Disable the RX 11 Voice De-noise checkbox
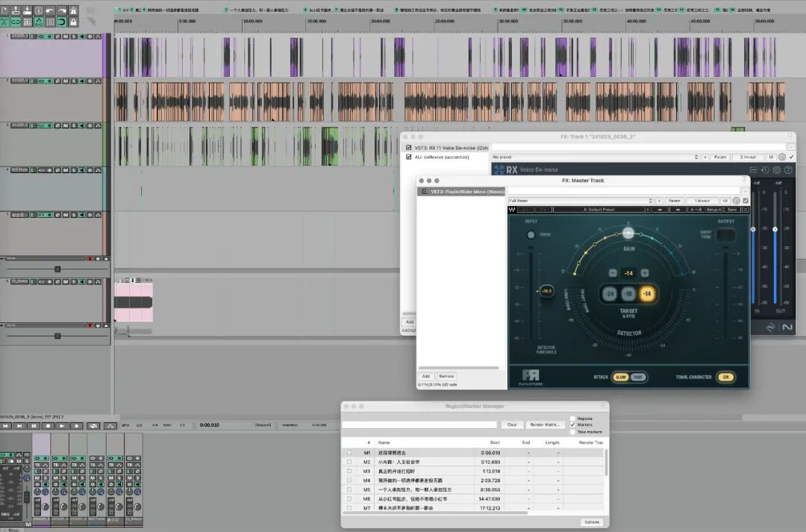806x532 pixels. (409, 148)
